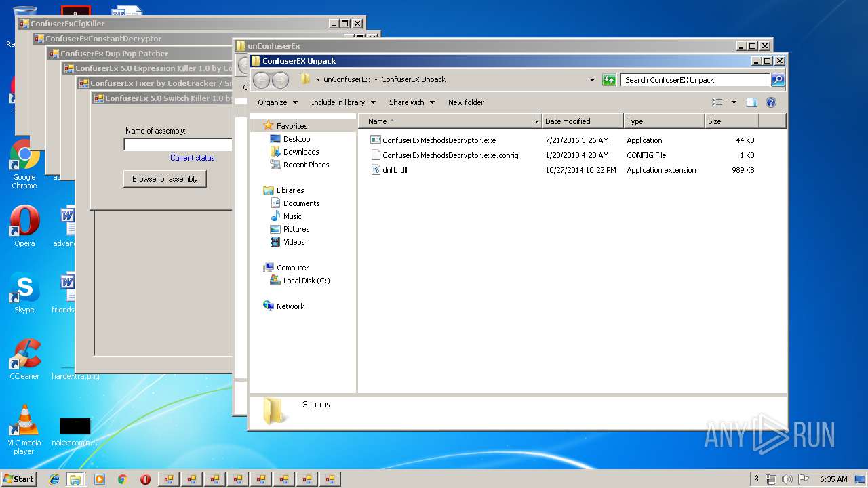Open Downloads in Favorites
The image size is (868, 488).
click(x=301, y=152)
